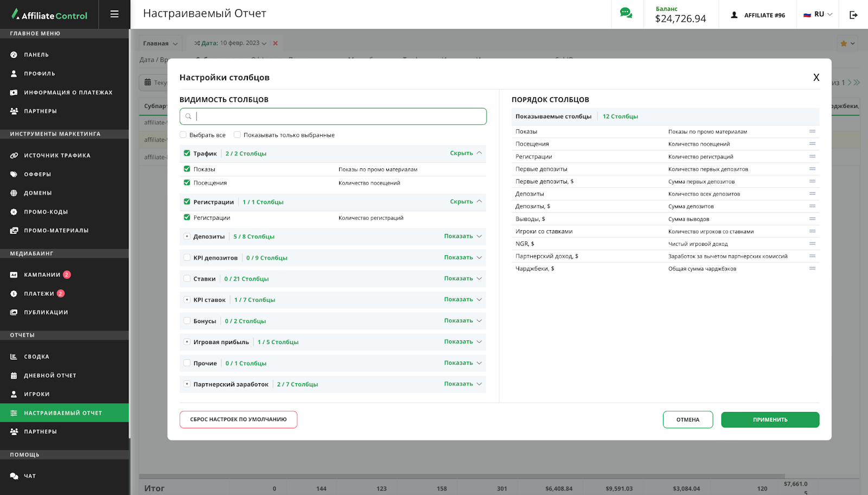Viewport: 868px width, 495px height.
Task: Open Дневной отчет in sidebar menu
Action: 50,376
